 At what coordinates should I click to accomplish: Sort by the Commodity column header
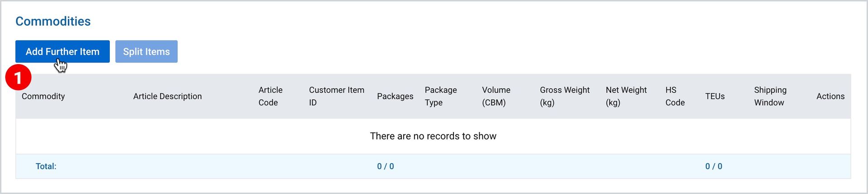coord(43,96)
